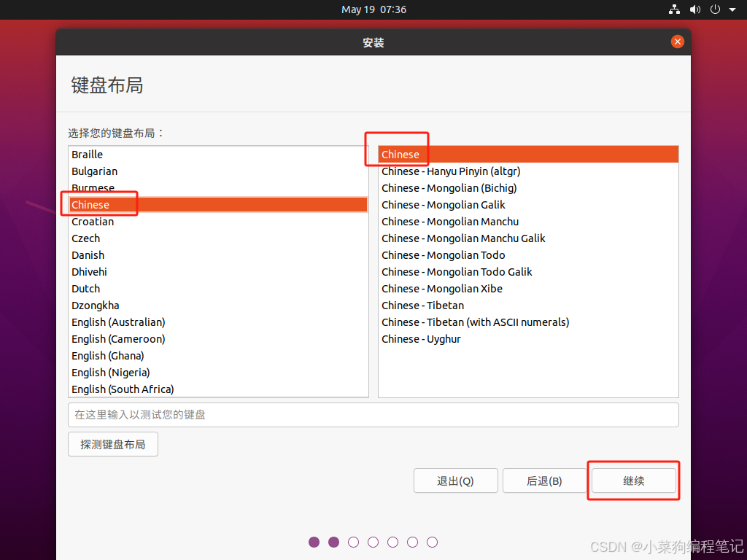Select Bulgarian in the layout list

tap(218, 171)
